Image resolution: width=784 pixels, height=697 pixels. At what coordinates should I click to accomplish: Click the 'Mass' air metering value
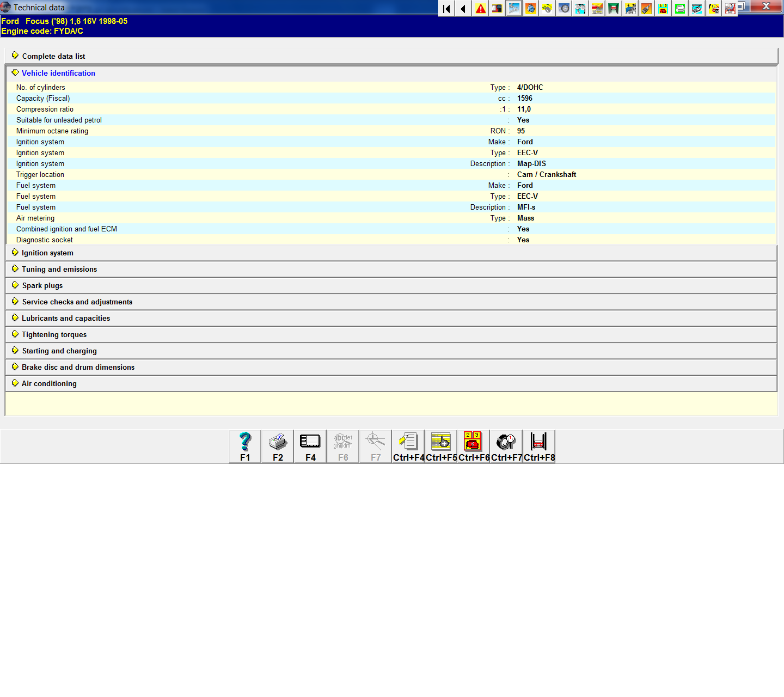(x=525, y=218)
